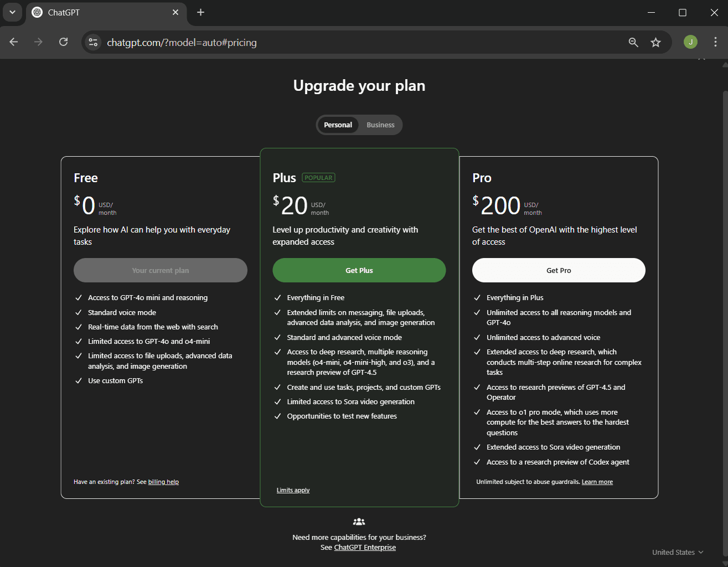Click checkmark beside Use custom GPTs
The image size is (728, 567).
click(79, 380)
